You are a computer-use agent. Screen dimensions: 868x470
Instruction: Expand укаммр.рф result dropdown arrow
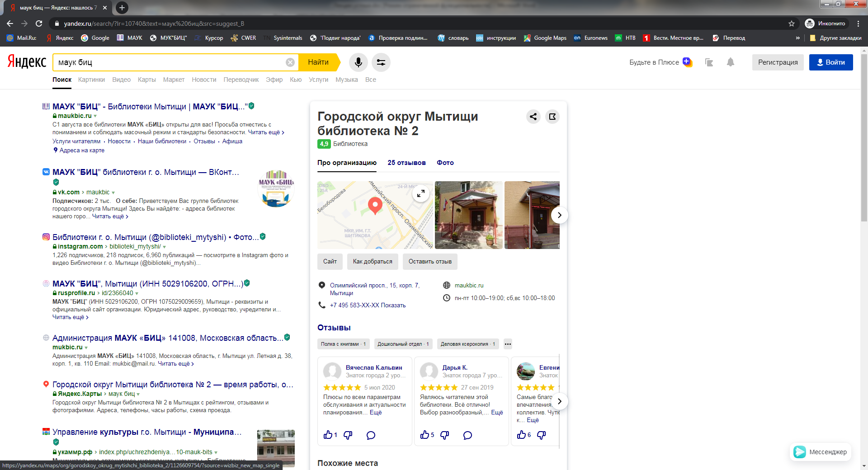pyautogui.click(x=216, y=452)
